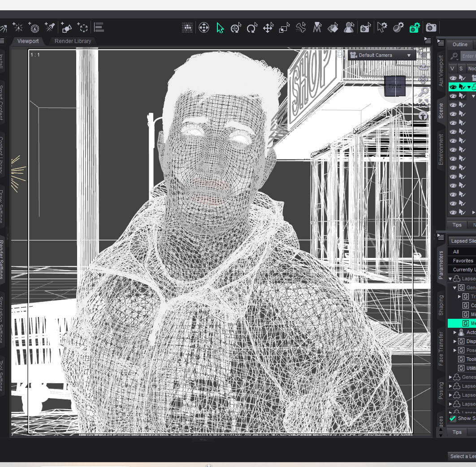Open the Parameters pane options menu icon
The height and width of the screenshot is (467, 476).
pyautogui.click(x=441, y=237)
